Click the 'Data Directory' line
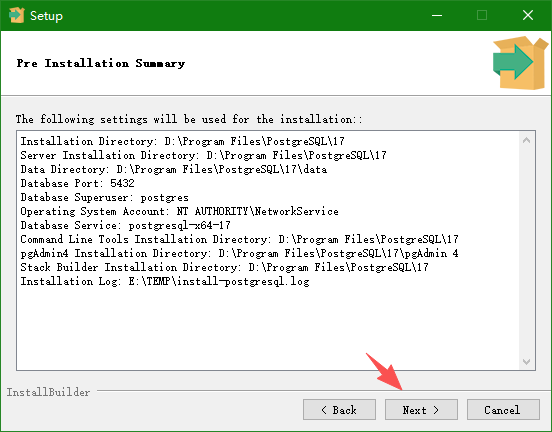The image size is (552, 432). pos(174,169)
